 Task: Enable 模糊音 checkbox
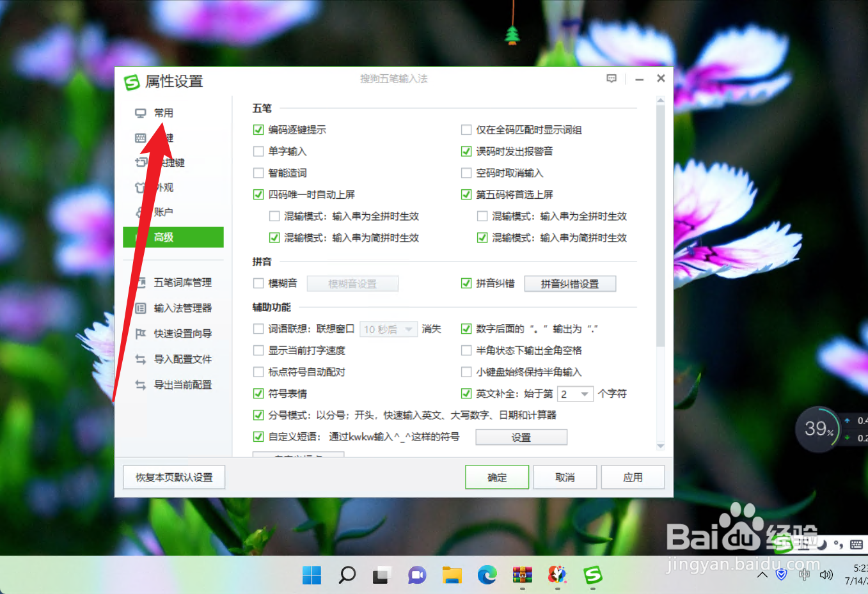point(258,283)
